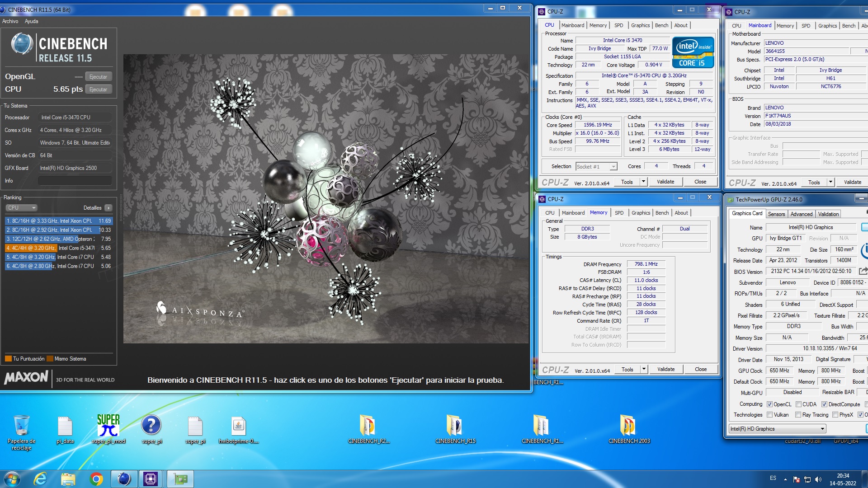Open the CINEBENCH 2003 desktop folder
The height and width of the screenshot is (488, 868).
(x=629, y=429)
